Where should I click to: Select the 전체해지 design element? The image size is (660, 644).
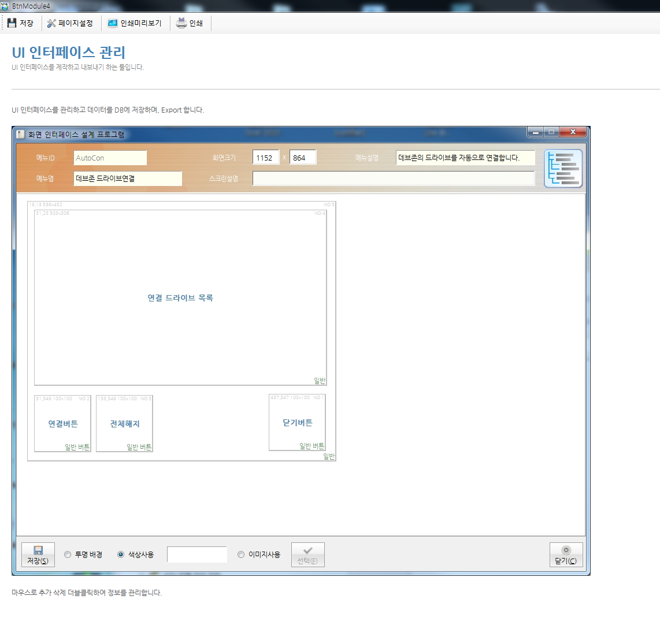click(125, 423)
